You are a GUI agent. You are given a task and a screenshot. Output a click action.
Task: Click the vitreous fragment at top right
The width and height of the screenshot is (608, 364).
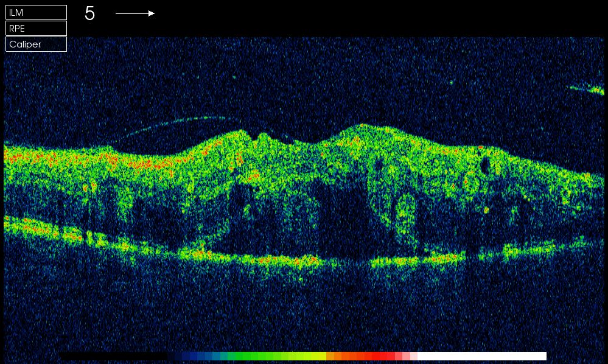pyautogui.click(x=587, y=89)
